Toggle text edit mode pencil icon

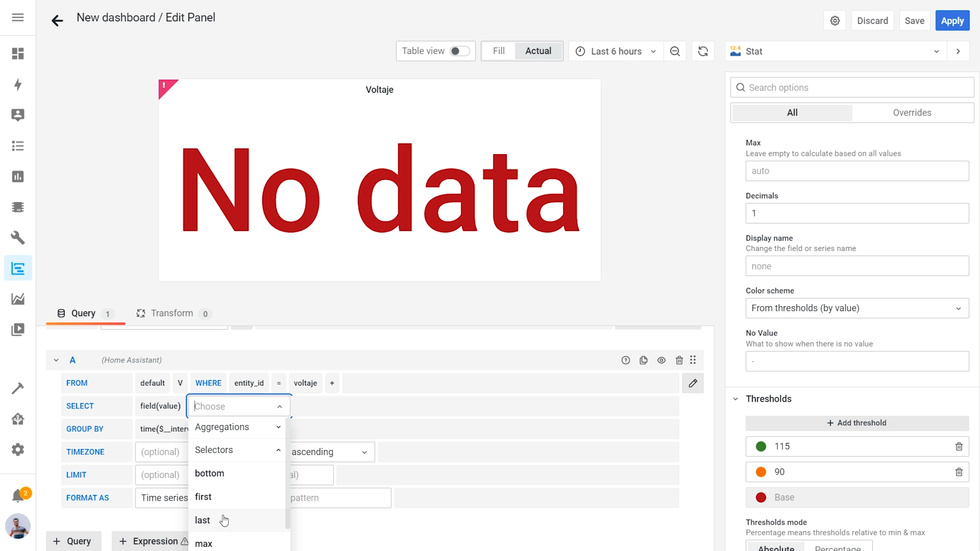(693, 383)
